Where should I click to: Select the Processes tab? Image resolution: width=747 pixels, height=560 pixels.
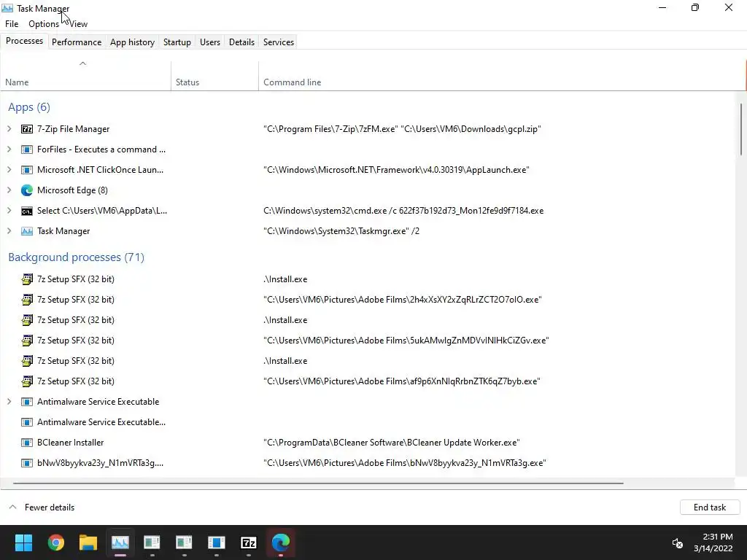pyautogui.click(x=24, y=41)
